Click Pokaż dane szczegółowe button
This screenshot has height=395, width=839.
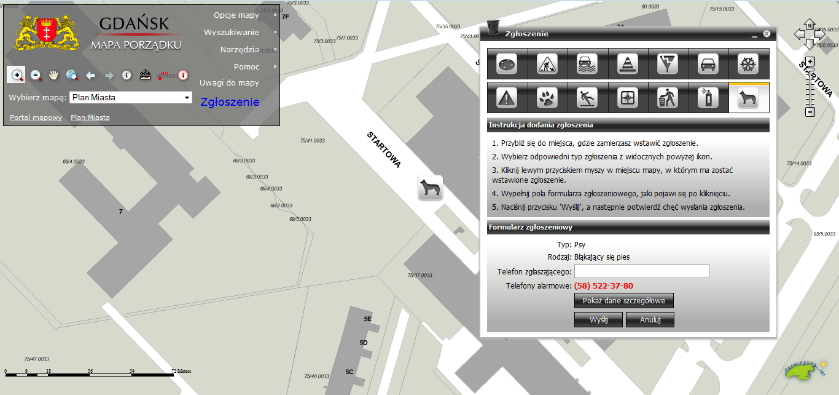pyautogui.click(x=624, y=300)
